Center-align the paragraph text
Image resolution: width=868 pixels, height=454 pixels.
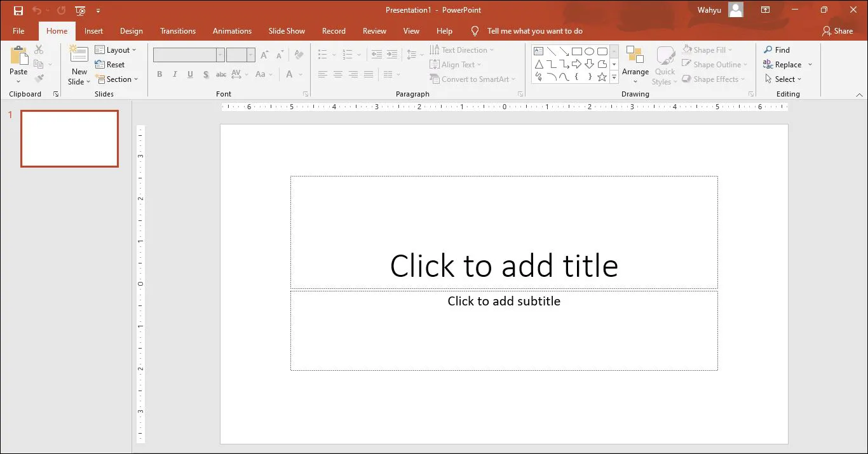click(x=337, y=74)
